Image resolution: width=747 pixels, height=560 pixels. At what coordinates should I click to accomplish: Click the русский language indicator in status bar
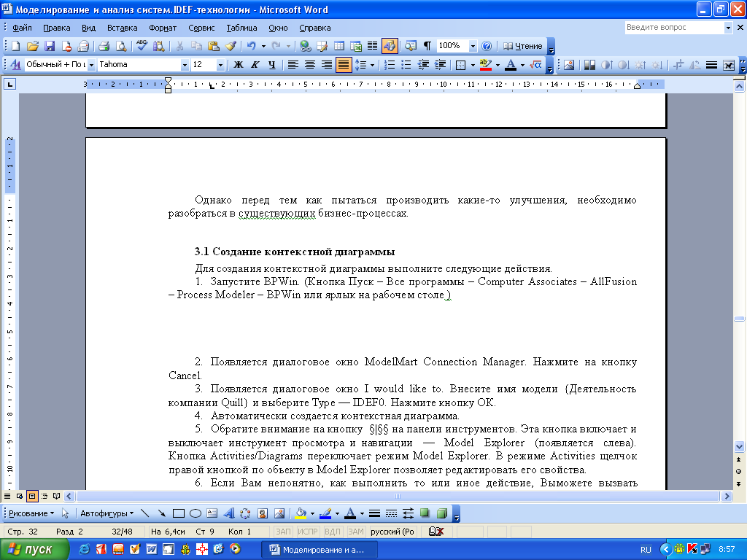(x=392, y=532)
